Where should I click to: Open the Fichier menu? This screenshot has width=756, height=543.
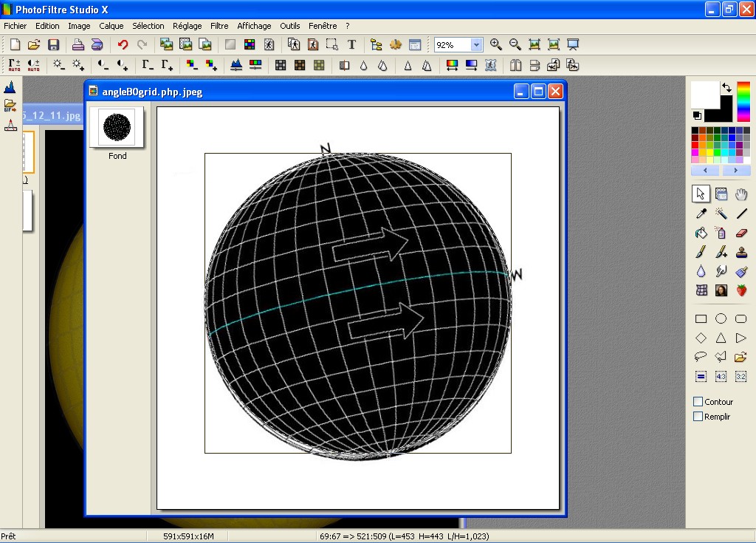click(16, 26)
